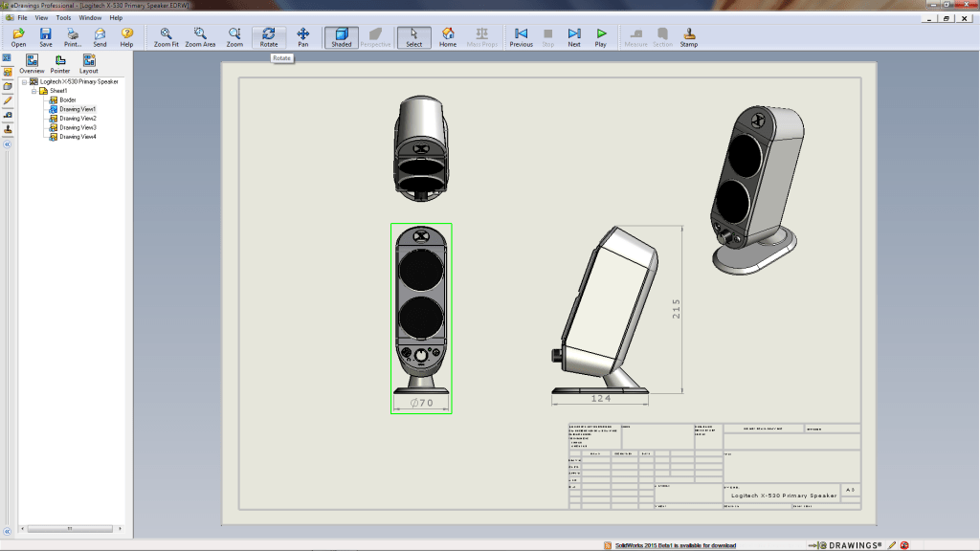
Task: Play the drawing view animation
Action: point(600,37)
